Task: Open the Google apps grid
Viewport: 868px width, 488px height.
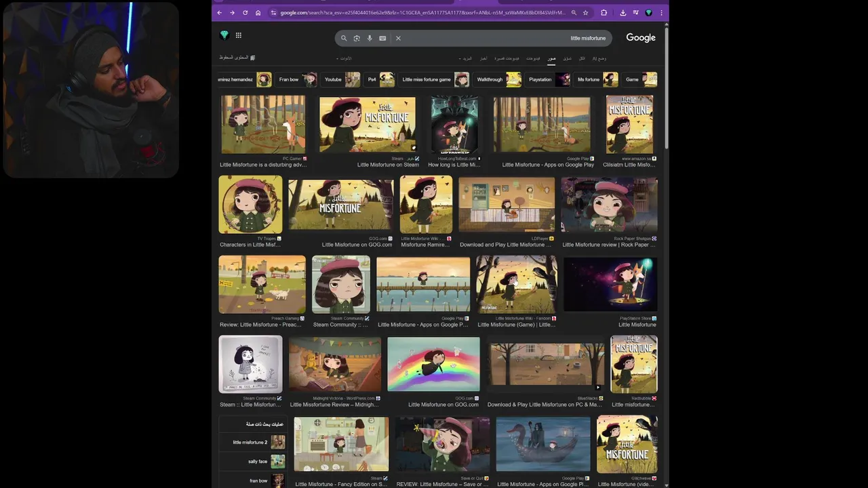Action: point(239,35)
